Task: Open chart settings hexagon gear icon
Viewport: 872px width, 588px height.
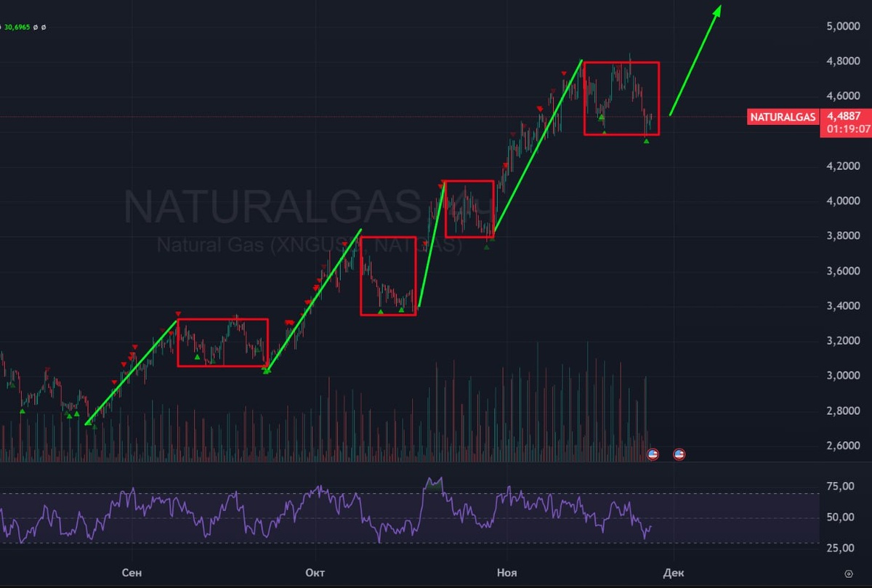Action: pyautogui.click(x=848, y=573)
